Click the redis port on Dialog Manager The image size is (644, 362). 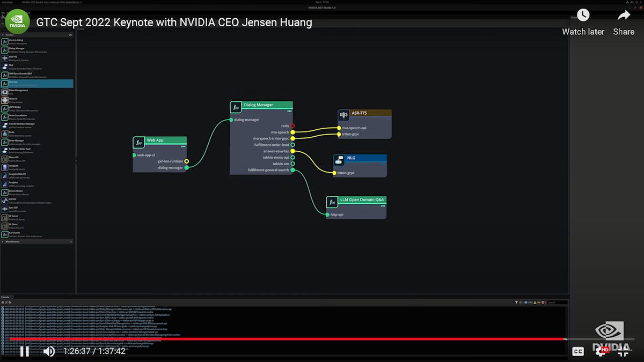pyautogui.click(x=292, y=126)
